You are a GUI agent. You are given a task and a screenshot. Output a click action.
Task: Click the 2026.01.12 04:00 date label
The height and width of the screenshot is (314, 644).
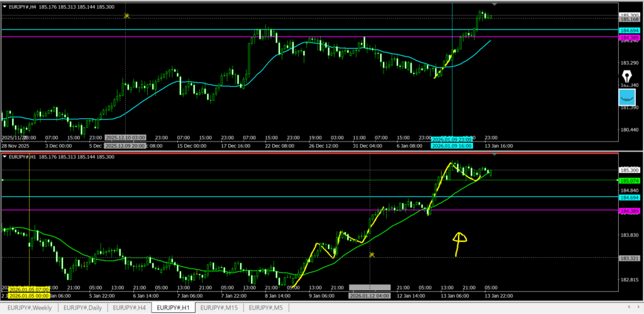click(x=369, y=295)
